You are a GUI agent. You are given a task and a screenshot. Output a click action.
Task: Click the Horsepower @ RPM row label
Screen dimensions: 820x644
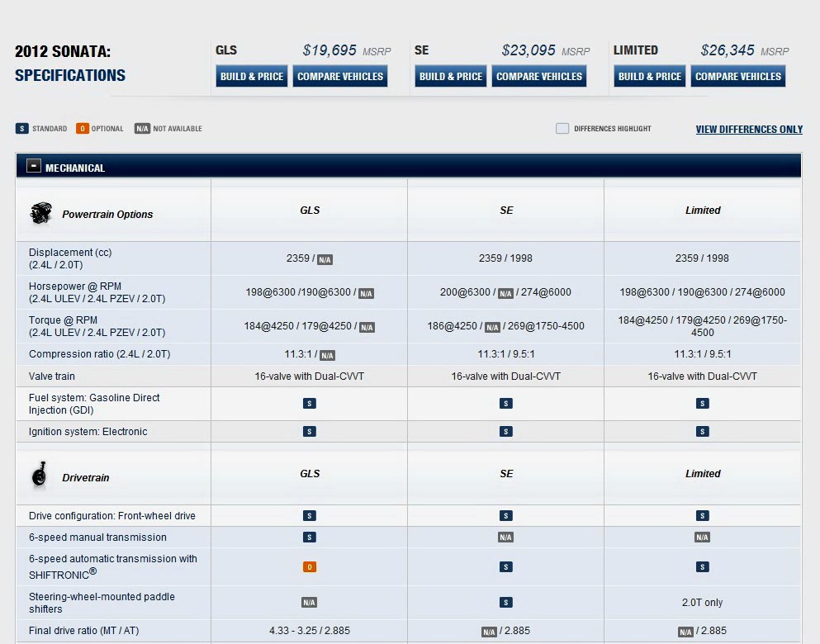(97, 293)
